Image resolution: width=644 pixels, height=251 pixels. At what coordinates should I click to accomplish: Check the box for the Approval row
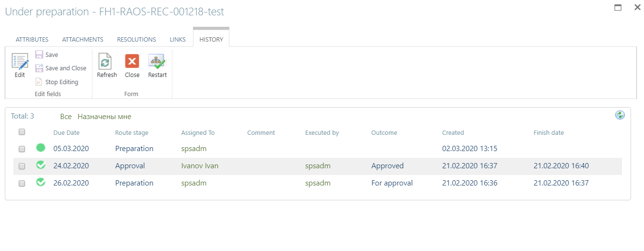[x=22, y=166]
